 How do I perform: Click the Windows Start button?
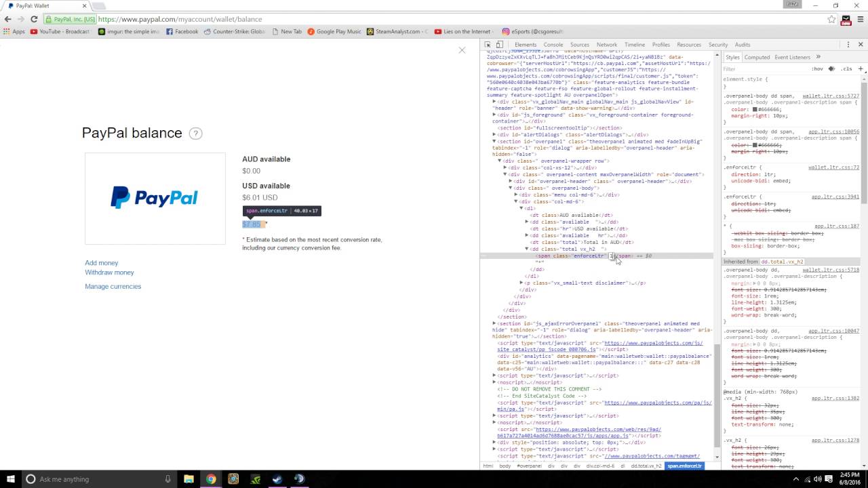[11, 479]
